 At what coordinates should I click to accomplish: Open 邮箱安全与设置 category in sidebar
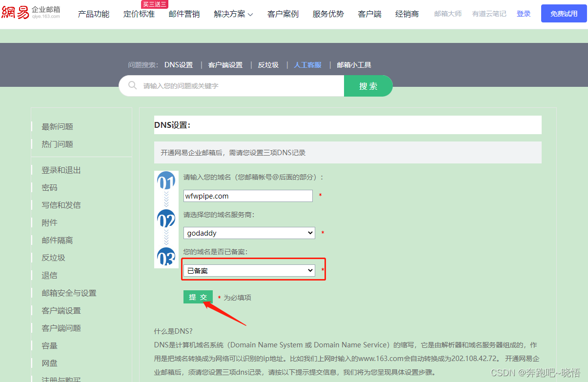point(69,293)
